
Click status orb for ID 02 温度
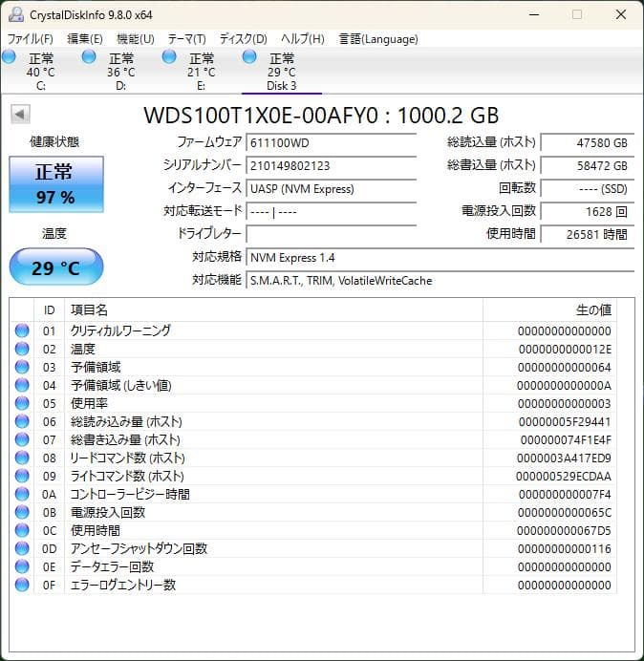point(22,349)
